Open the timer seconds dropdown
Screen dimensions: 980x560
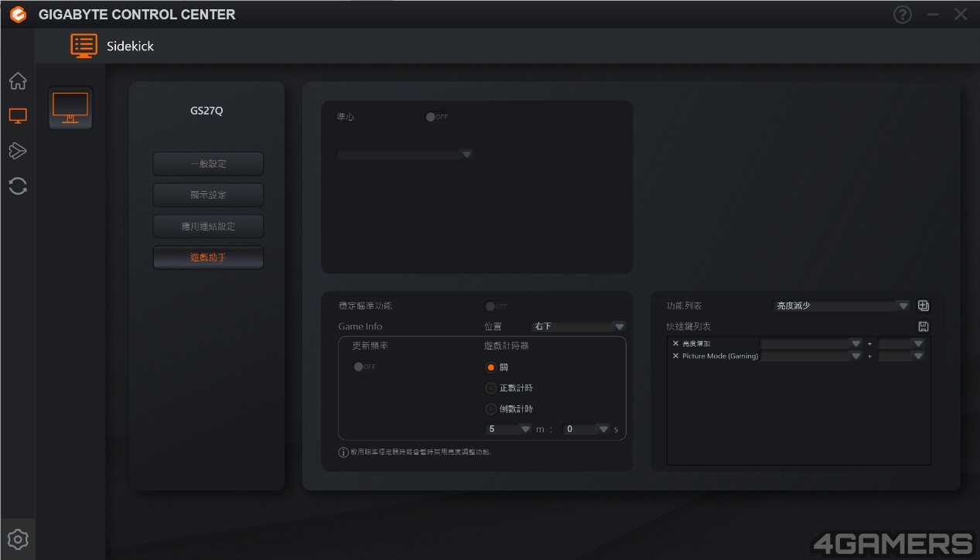pyautogui.click(x=587, y=429)
